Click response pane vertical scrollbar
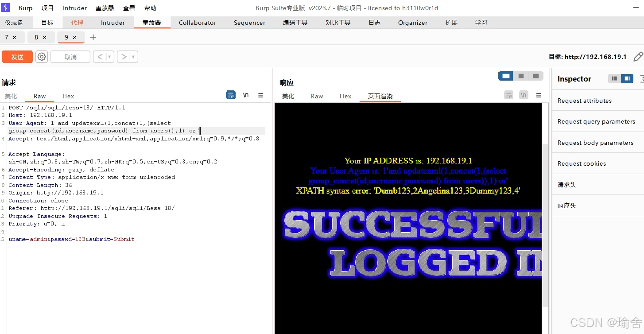The image size is (644, 334). pyautogui.click(x=546, y=225)
